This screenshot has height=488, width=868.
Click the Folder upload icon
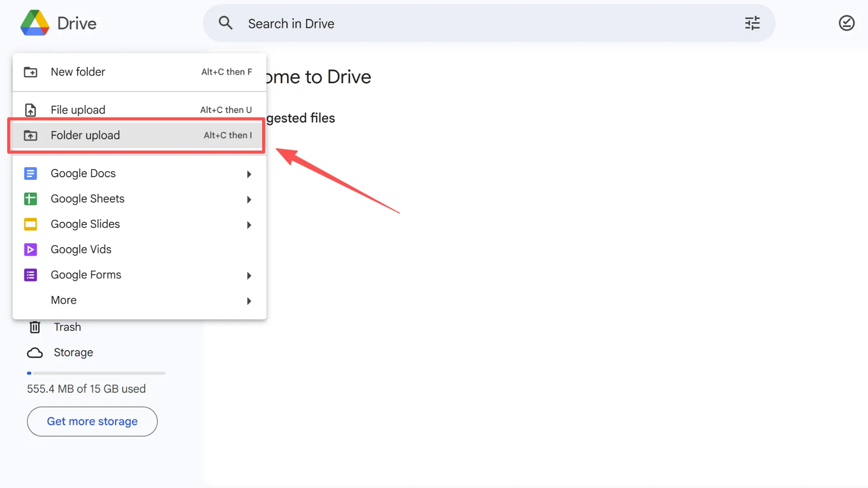30,135
